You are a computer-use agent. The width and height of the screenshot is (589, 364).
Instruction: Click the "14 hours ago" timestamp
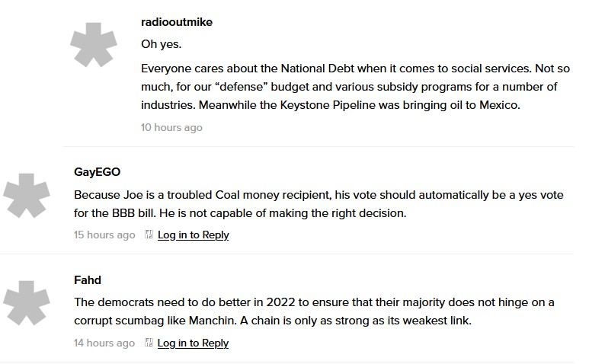[x=104, y=343]
